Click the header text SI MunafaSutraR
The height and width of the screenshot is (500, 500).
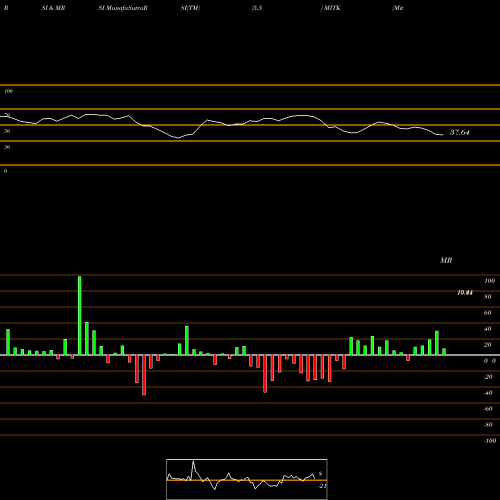coord(123,8)
